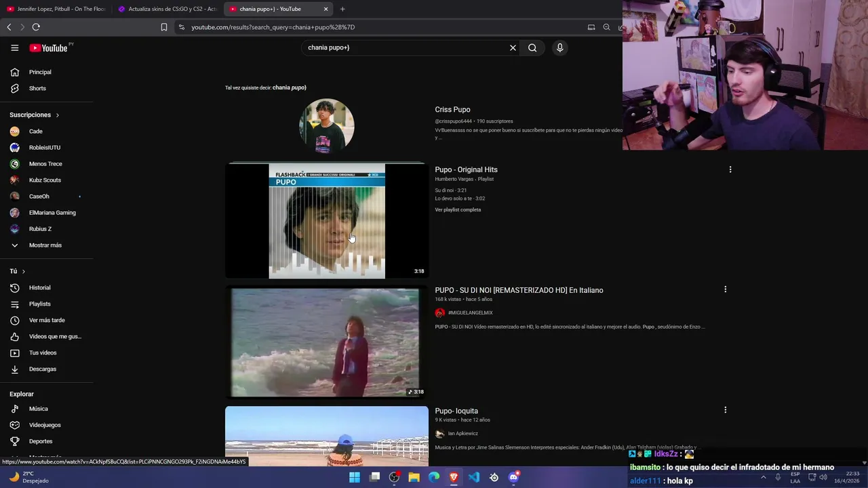Open weather widget 21°C Despejado
Viewport: 868px width, 488px height.
pos(28,477)
